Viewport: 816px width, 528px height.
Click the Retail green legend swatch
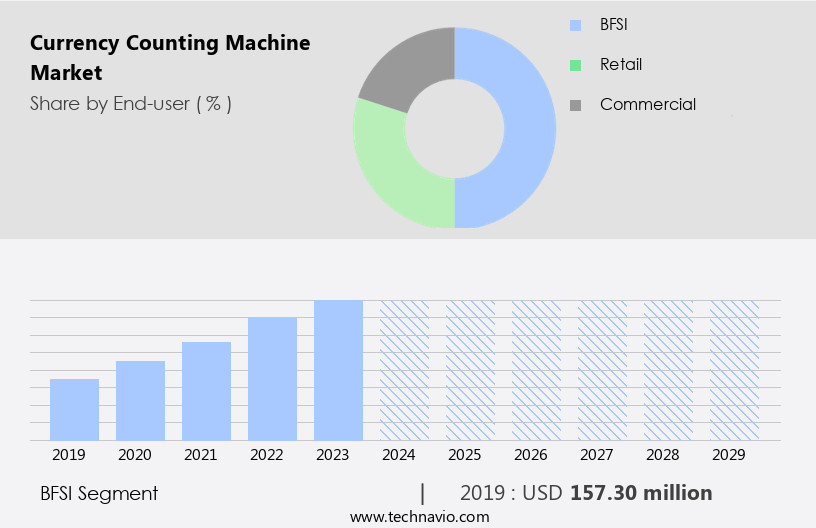[x=575, y=65]
